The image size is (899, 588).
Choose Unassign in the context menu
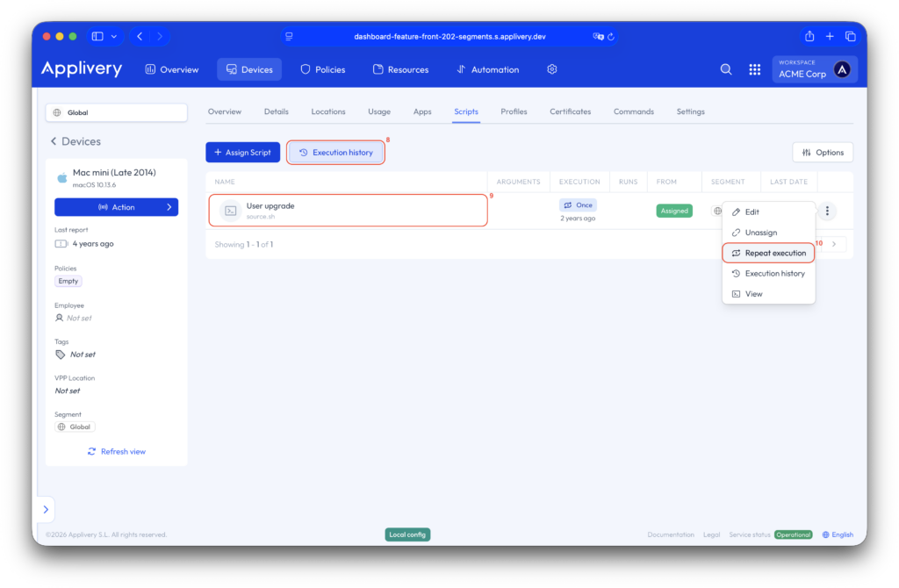[760, 233]
